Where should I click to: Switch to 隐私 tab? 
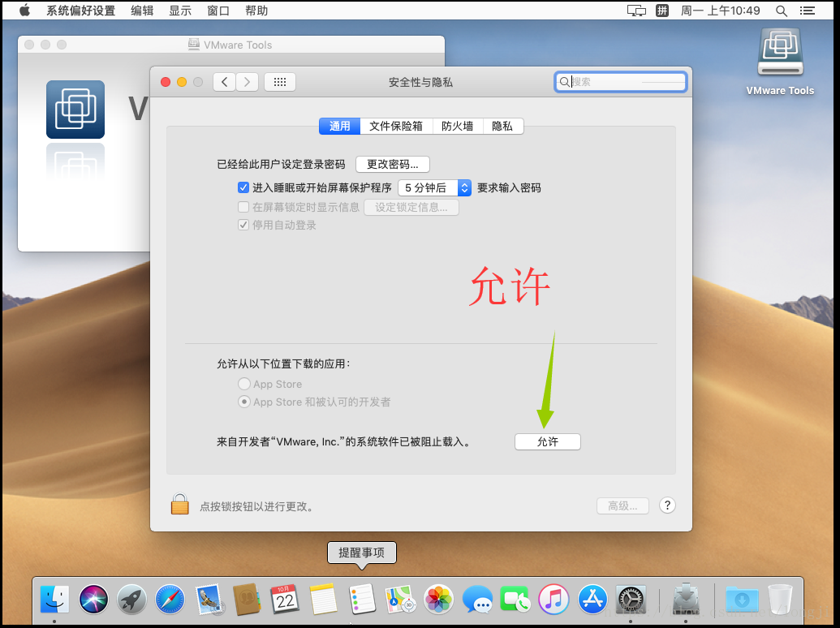[x=502, y=127]
